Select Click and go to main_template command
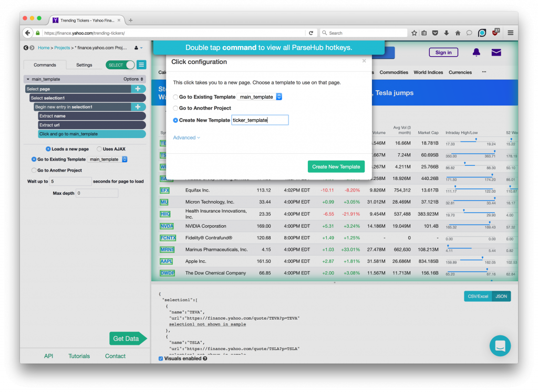Image resolution: width=538 pixels, height=392 pixels. pos(91,134)
